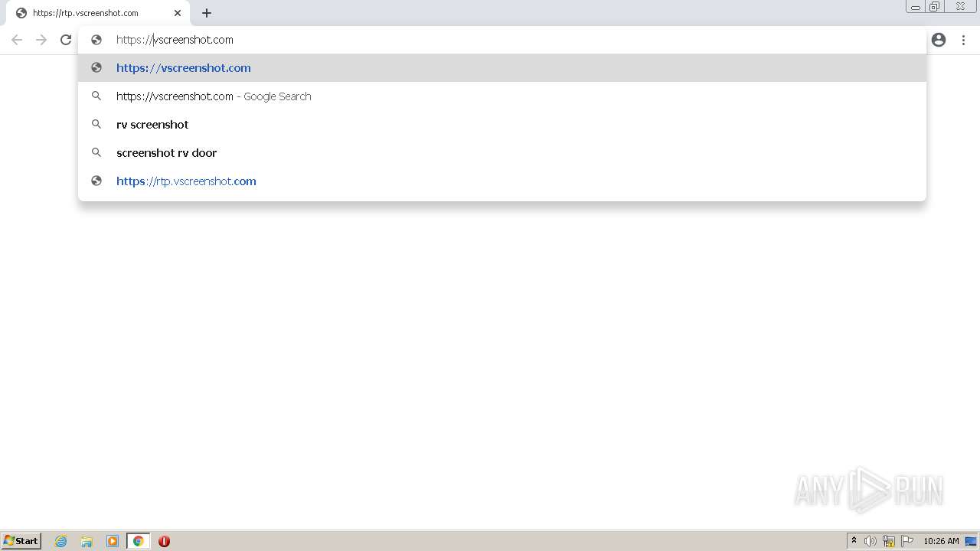Open Chrome three-dot menu

pos(963,40)
